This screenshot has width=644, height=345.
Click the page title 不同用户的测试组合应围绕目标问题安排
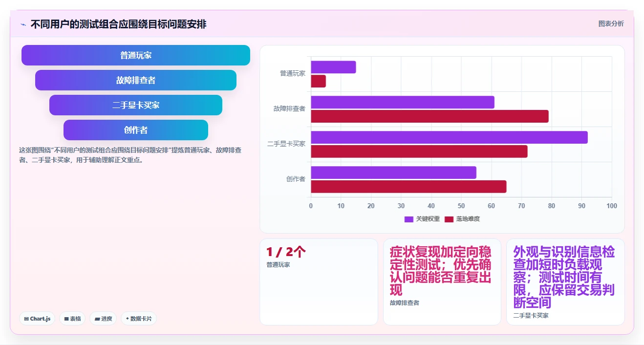[118, 24]
